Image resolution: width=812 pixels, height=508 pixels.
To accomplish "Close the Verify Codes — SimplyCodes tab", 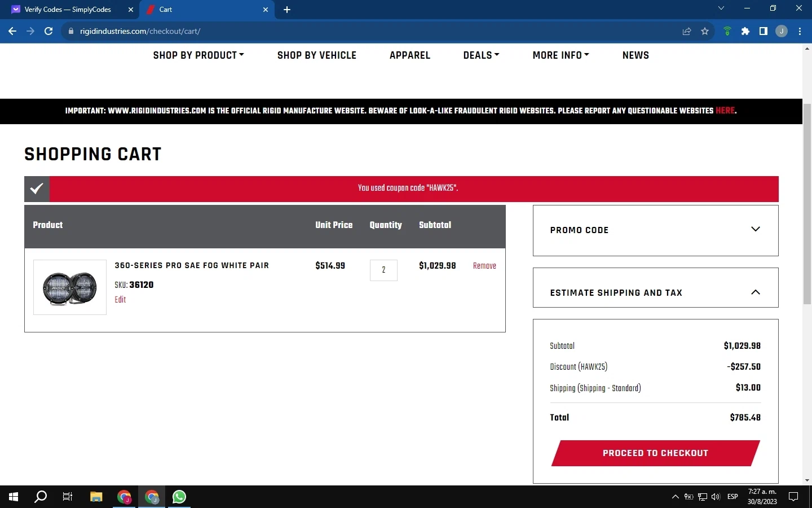I will 131,10.
